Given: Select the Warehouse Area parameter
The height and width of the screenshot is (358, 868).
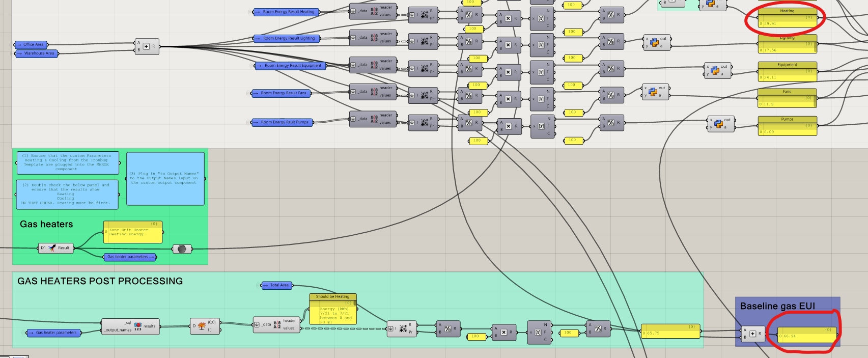Looking at the screenshot, I should (x=37, y=53).
